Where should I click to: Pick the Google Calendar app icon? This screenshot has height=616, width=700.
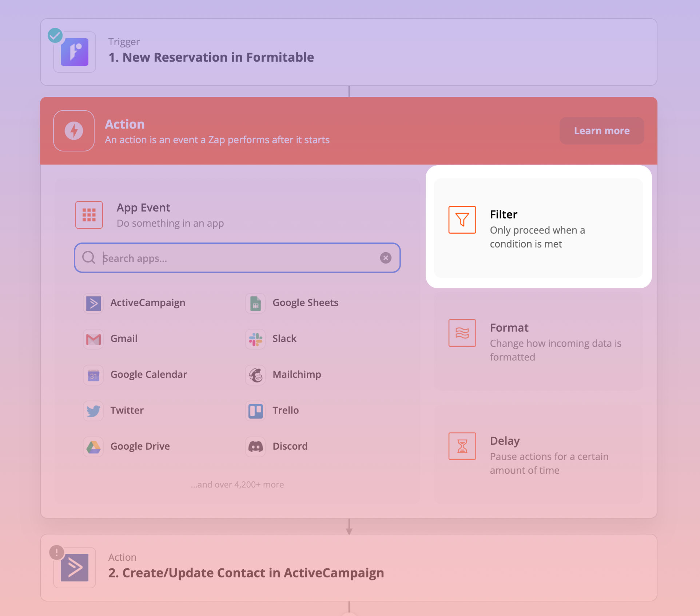[x=93, y=375]
